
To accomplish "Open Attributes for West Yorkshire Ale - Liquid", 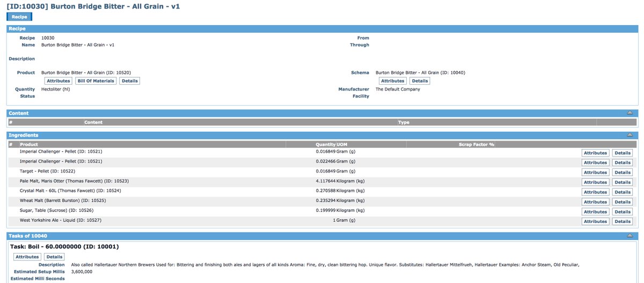I will (596, 221).
